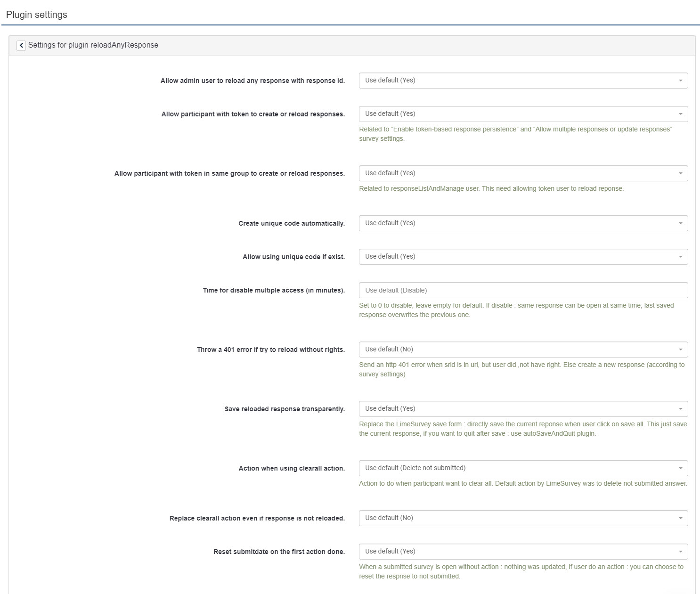The image size is (700, 594).
Task: Click the arrow of the admin reload dropdown
Action: tap(680, 81)
